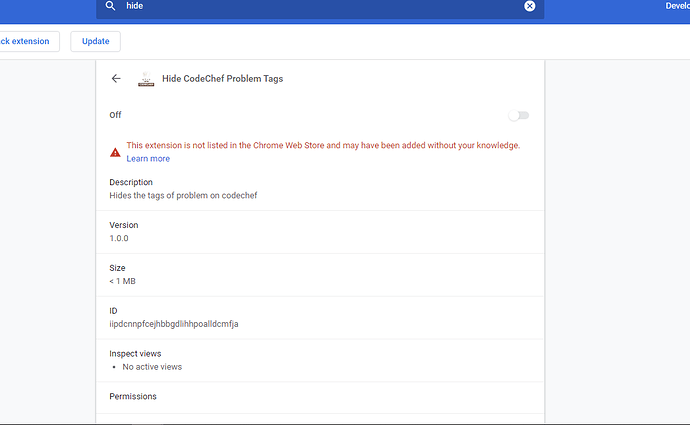The image size is (690, 425).
Task: Click the size value '< 1 MB'
Action: [122, 281]
